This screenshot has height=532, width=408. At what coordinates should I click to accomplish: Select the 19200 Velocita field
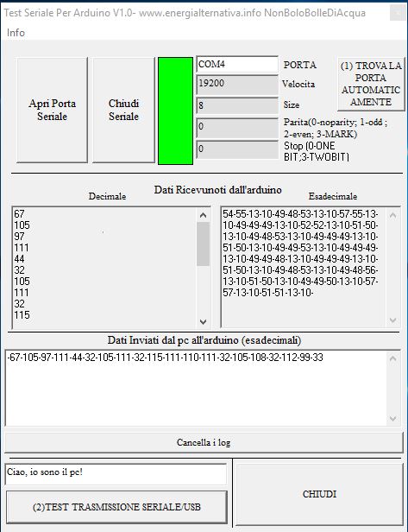point(237,84)
